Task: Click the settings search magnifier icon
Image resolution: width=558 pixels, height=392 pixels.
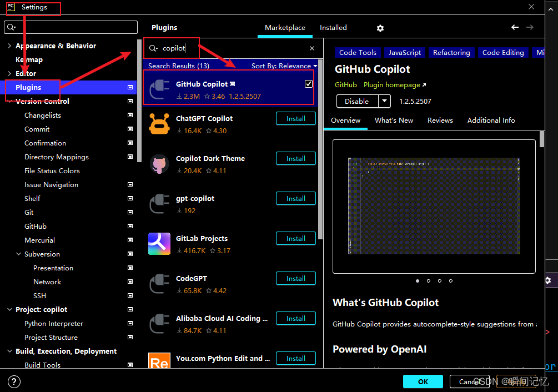Action: pos(11,27)
